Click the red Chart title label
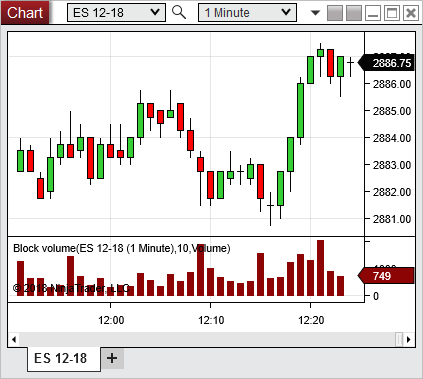 tap(25, 13)
